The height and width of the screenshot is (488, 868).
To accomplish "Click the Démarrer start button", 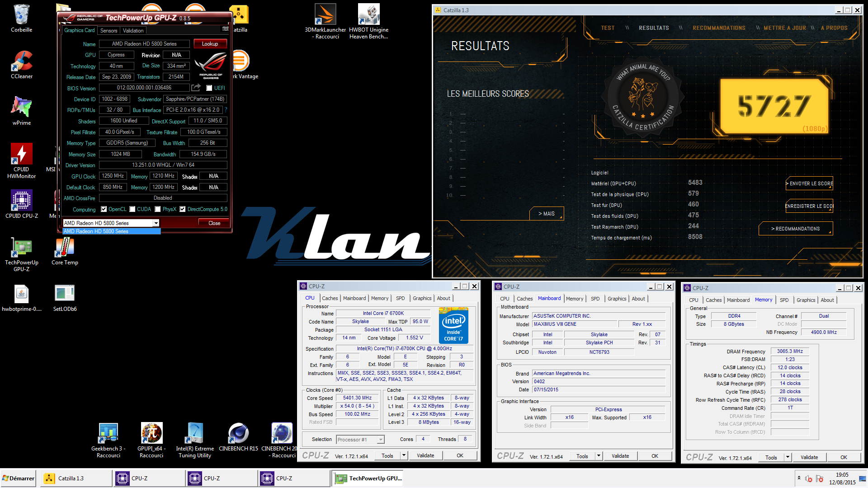I will 19,478.
